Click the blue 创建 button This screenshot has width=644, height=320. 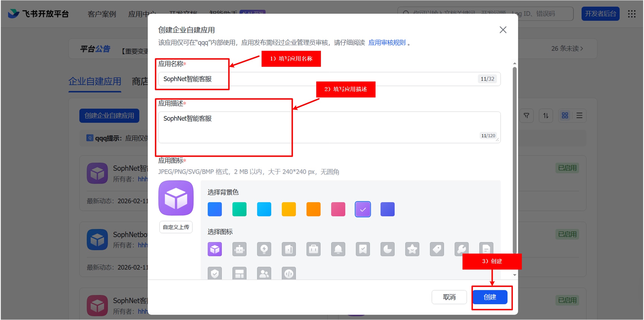point(490,297)
